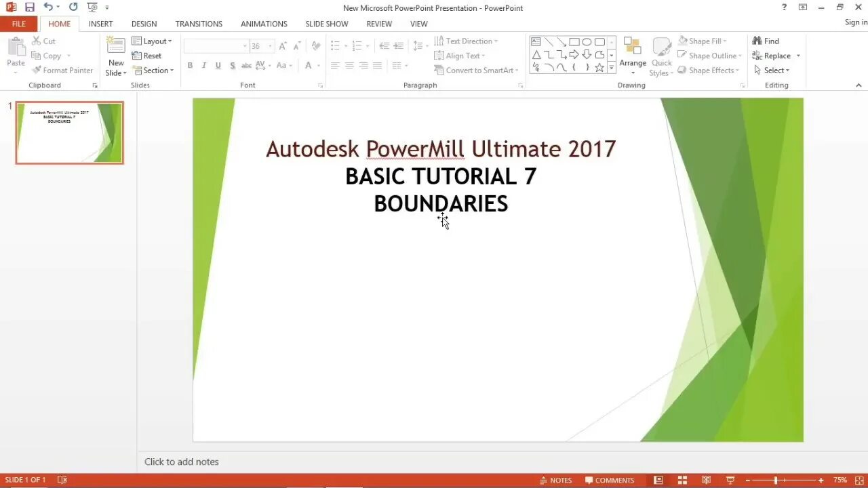Open Customize Quick Access Toolbar dropdown
868x488 pixels.
[107, 7]
